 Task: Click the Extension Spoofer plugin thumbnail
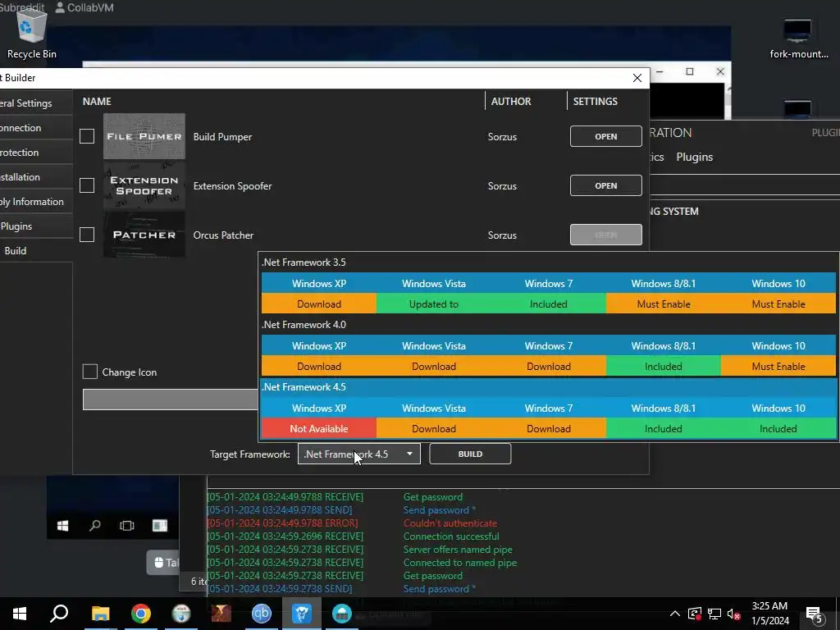click(144, 185)
